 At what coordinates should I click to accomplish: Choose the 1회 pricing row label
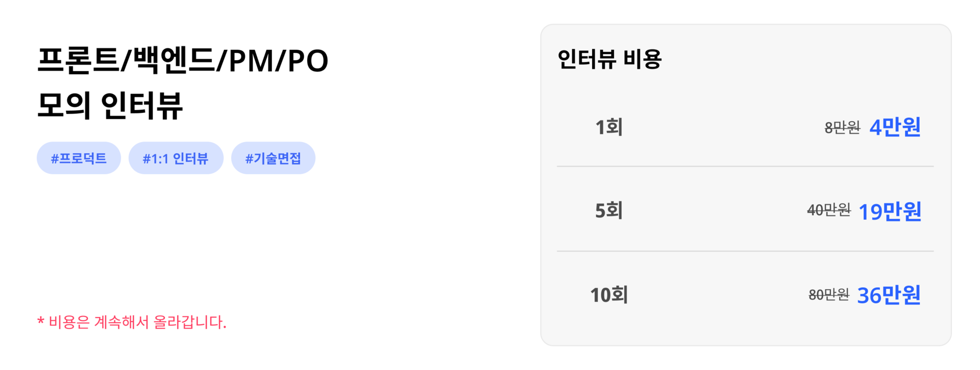(609, 127)
